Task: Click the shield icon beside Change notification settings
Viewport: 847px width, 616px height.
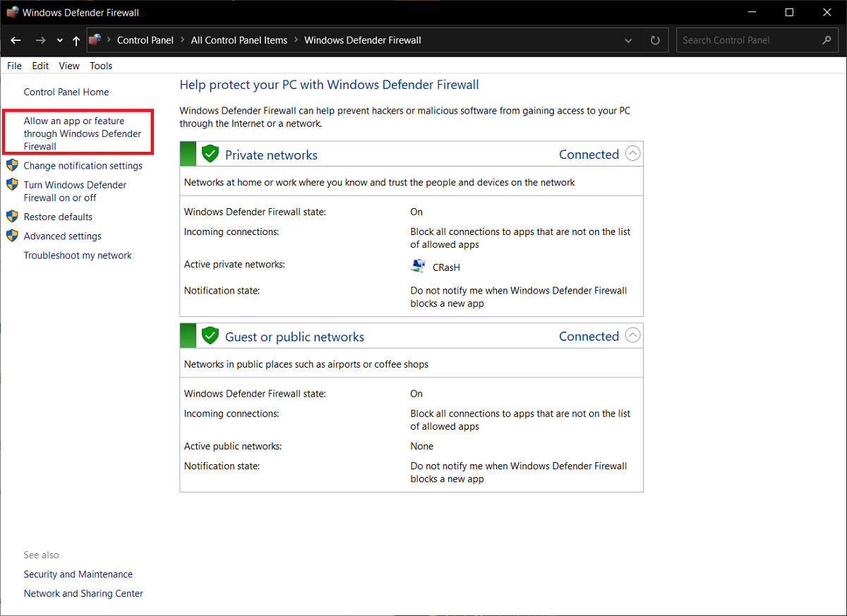Action: [x=13, y=165]
